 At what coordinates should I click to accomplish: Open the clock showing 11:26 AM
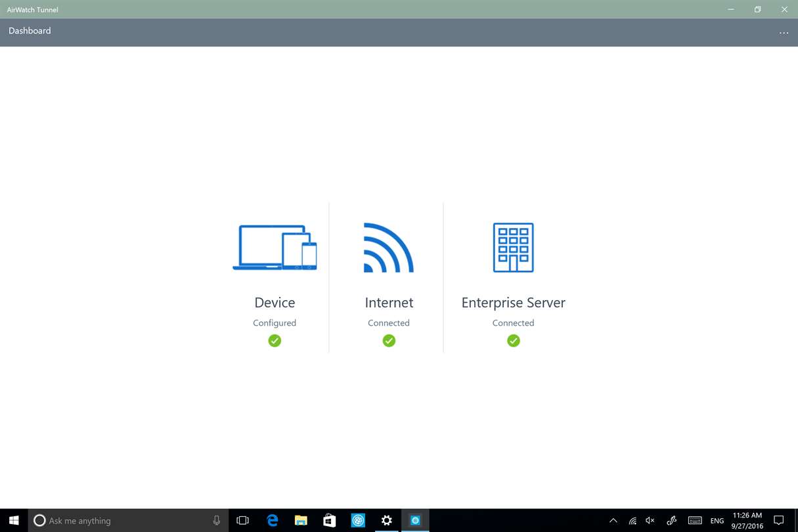(x=747, y=520)
